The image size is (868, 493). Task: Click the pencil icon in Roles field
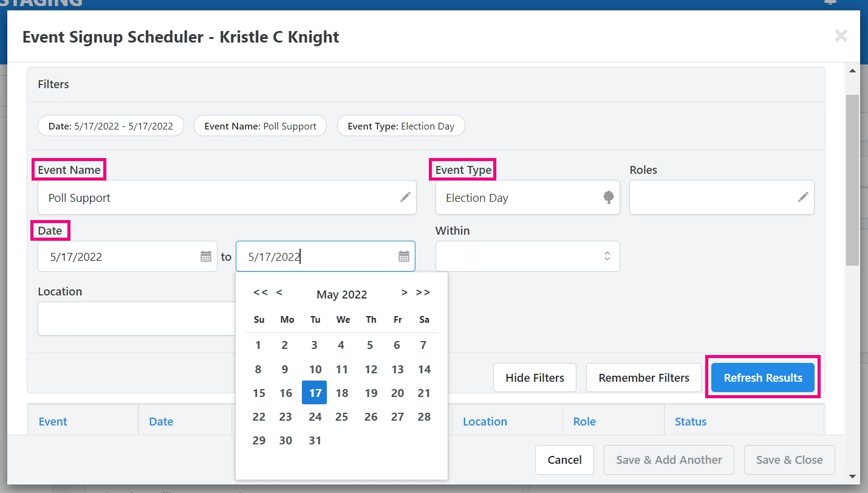803,198
